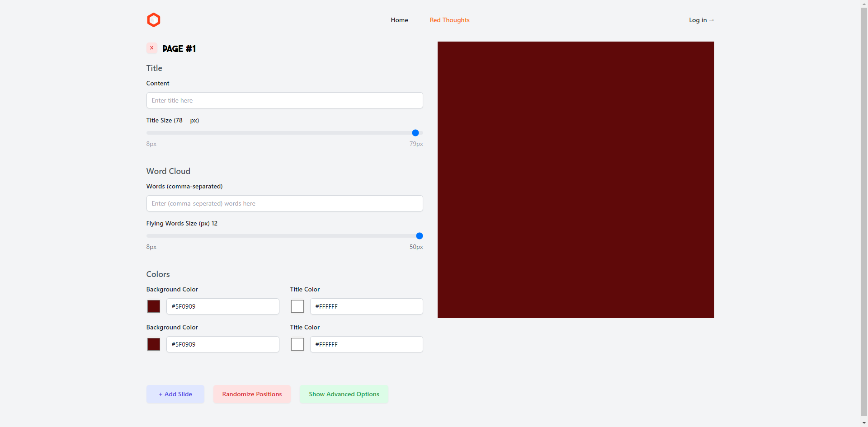Click the Enter title here field
Screen dimensions: 868x427
284,100
